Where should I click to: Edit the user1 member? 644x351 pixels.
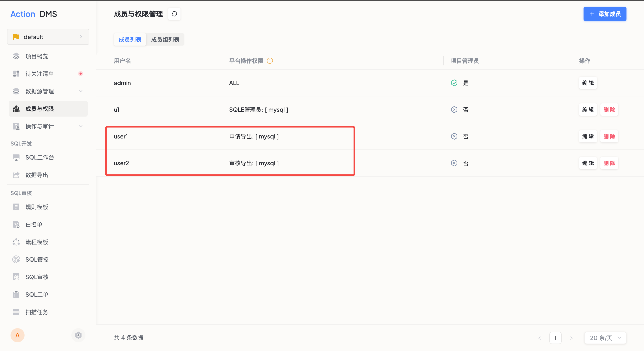click(x=588, y=136)
